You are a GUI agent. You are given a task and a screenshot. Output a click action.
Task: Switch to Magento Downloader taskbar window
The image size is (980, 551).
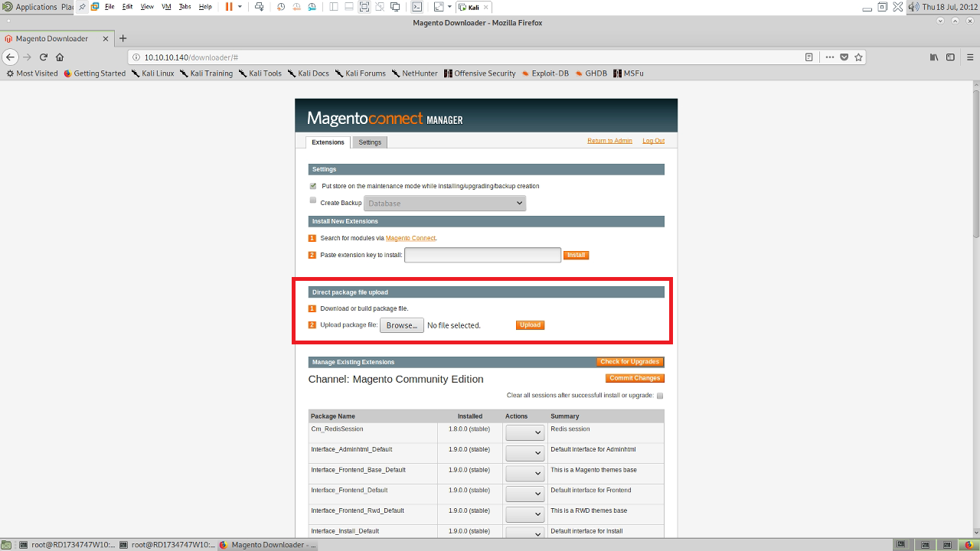click(x=267, y=545)
